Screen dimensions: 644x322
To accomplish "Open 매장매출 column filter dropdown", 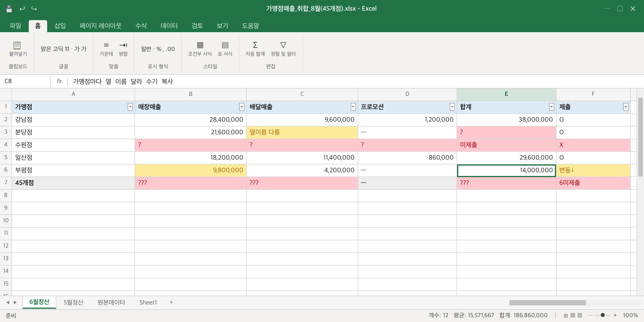I will pyautogui.click(x=242, y=107).
